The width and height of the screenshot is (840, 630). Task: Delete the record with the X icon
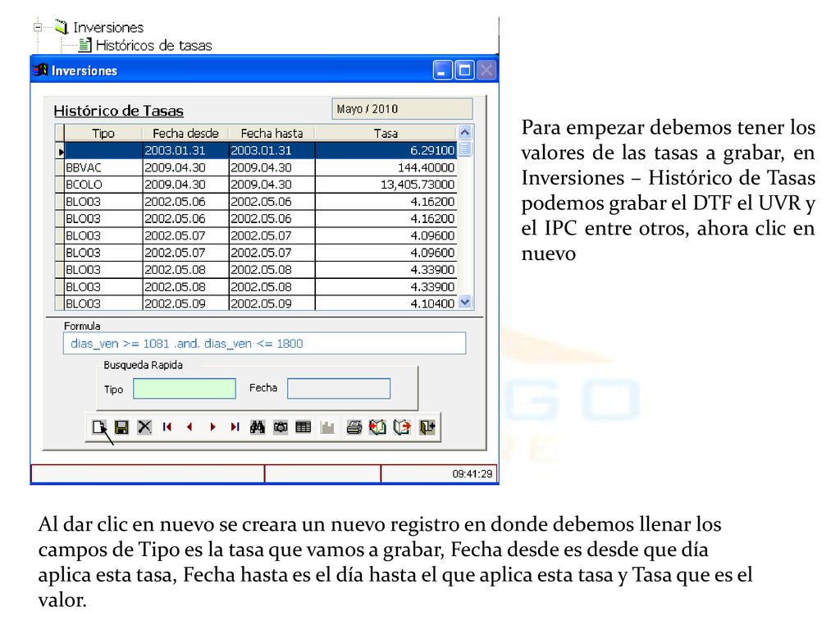click(144, 427)
